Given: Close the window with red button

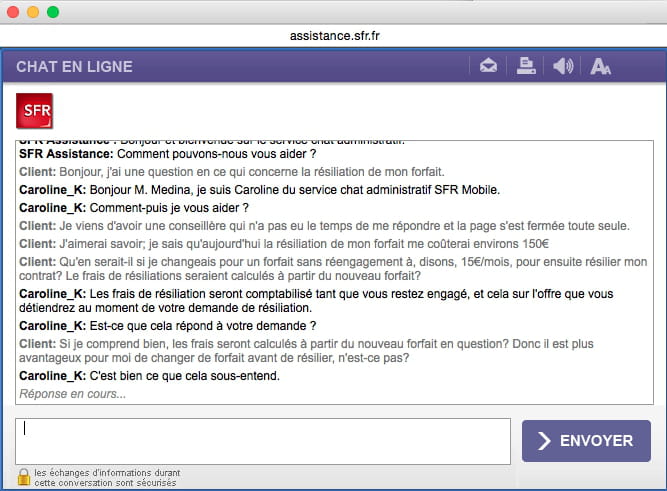Looking at the screenshot, I should [13, 12].
